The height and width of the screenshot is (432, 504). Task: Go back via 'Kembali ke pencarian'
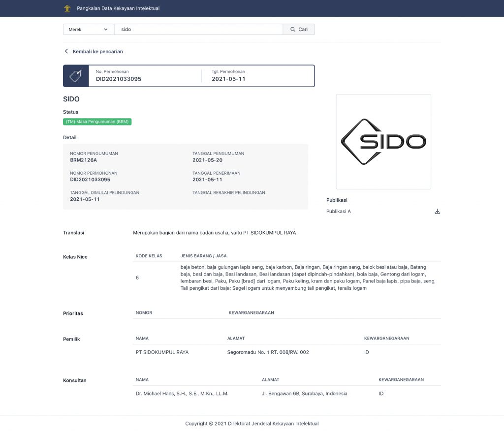point(97,51)
